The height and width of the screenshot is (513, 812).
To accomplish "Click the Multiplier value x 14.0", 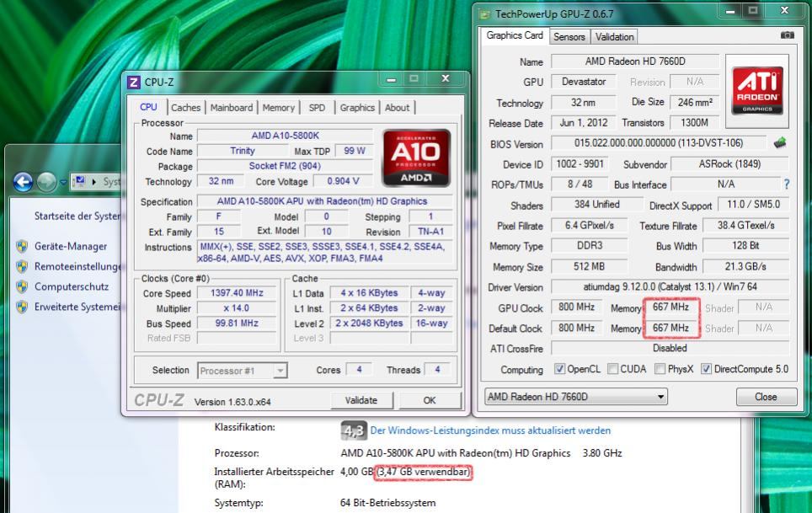I will point(237,308).
